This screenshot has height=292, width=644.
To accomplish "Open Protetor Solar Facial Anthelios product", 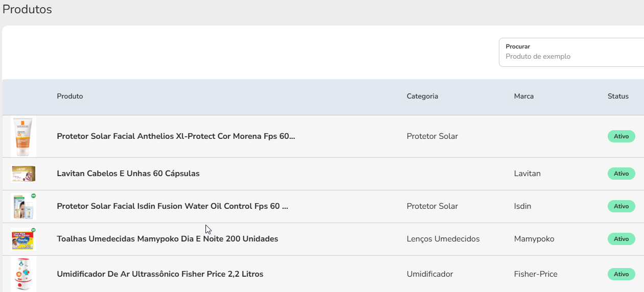I will tap(176, 136).
